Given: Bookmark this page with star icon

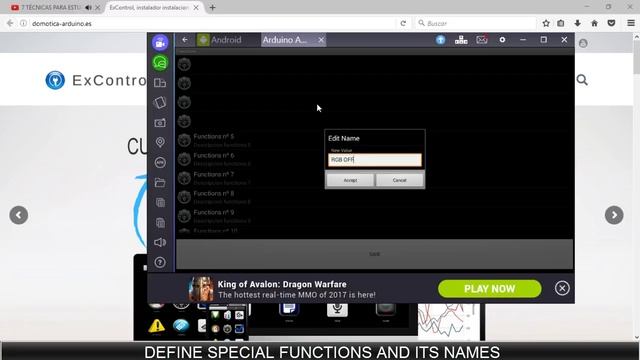Looking at the screenshot, I should click(546, 23).
